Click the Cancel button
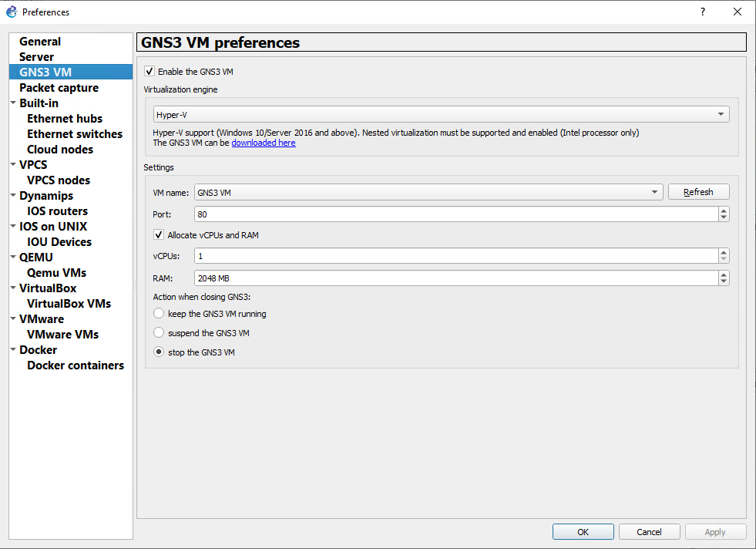756x549 pixels. tap(649, 531)
